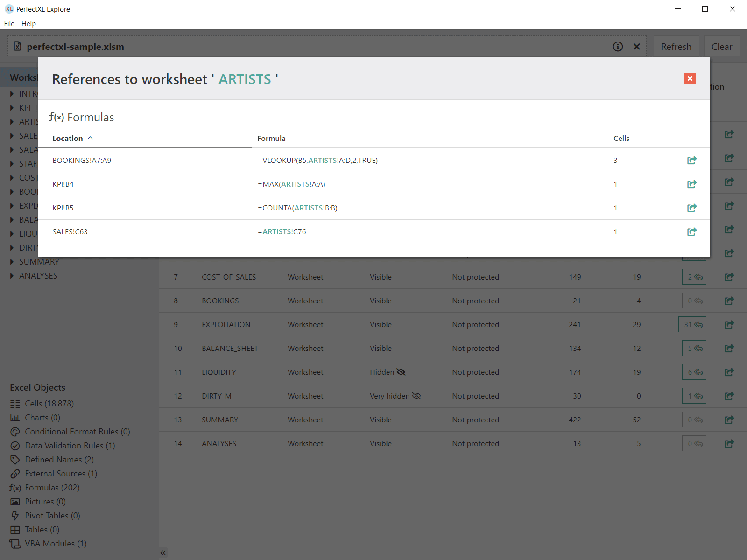
Task: Open the BOOKINGS!A7:A9 formula go-to icon
Action: click(x=691, y=161)
